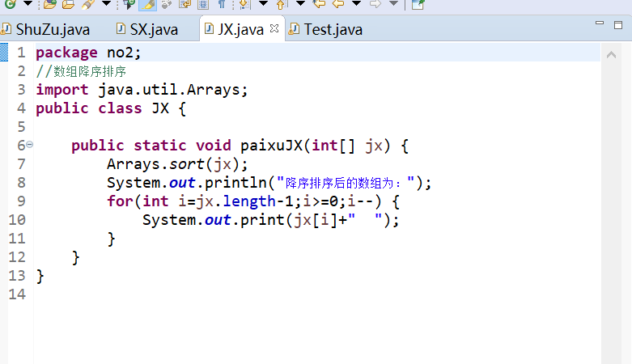Click class name "JX" on line 4
632x364 pixels.
coord(160,108)
